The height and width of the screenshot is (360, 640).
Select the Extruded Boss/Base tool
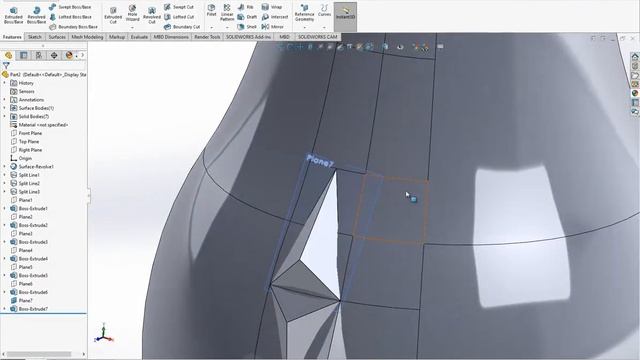coord(13,16)
